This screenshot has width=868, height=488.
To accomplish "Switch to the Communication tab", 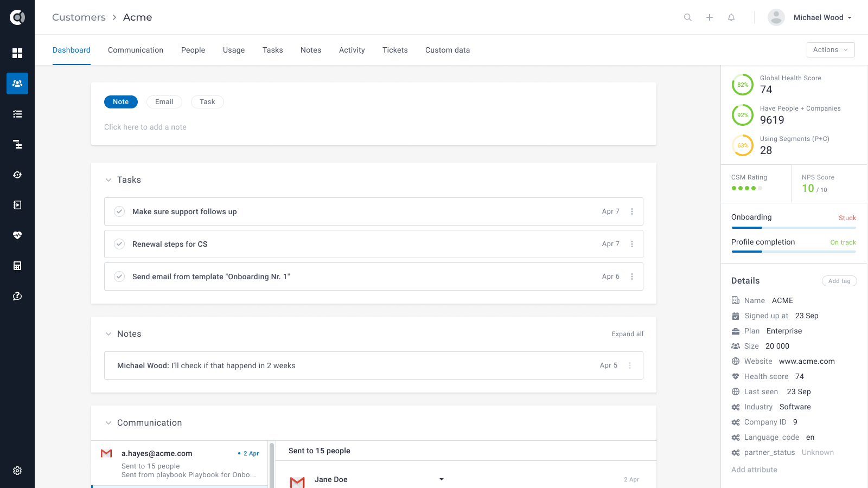I will pos(136,50).
